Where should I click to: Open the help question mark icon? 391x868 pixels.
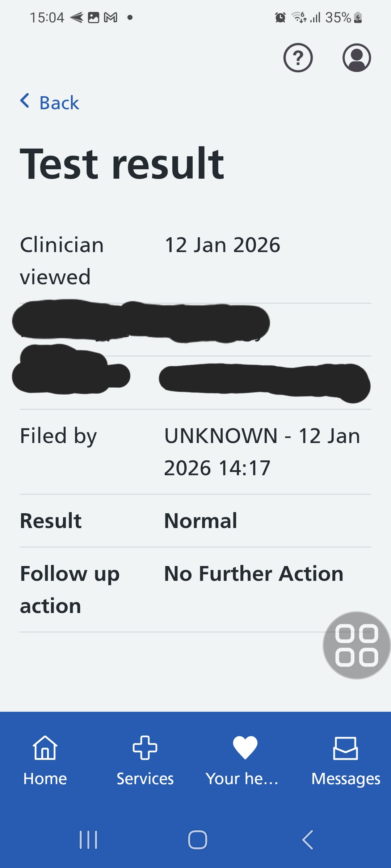(x=298, y=58)
